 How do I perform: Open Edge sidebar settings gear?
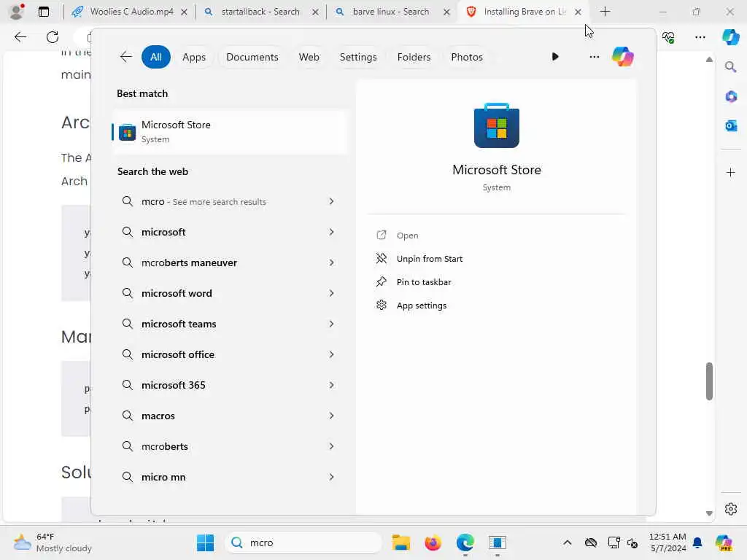(730, 509)
